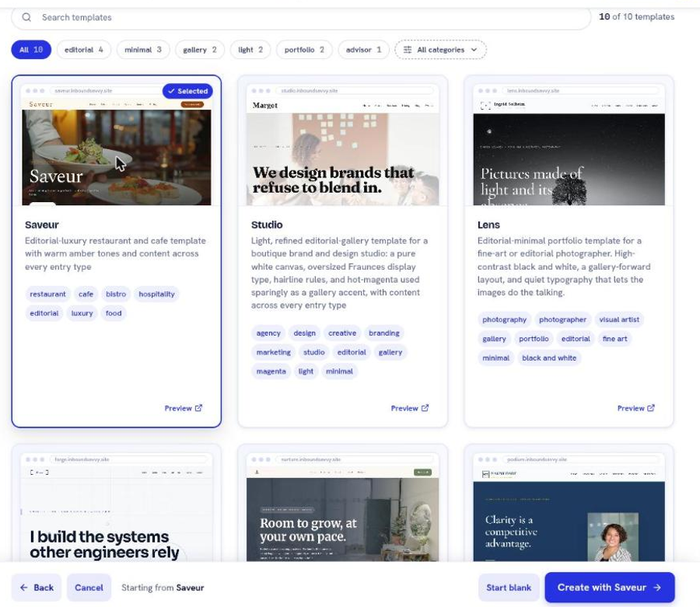This screenshot has height=607, width=700.
Task: Click the external link icon on Lens's Preview
Action: 651,407
